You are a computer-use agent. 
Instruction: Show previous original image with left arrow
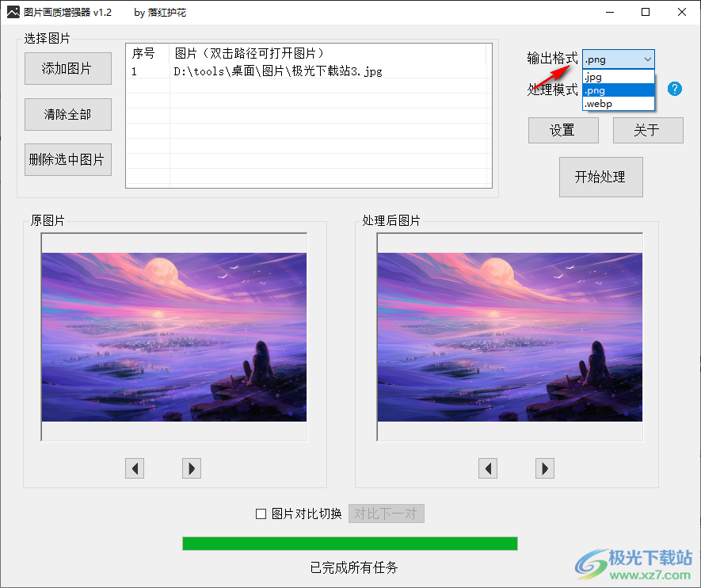(x=135, y=468)
